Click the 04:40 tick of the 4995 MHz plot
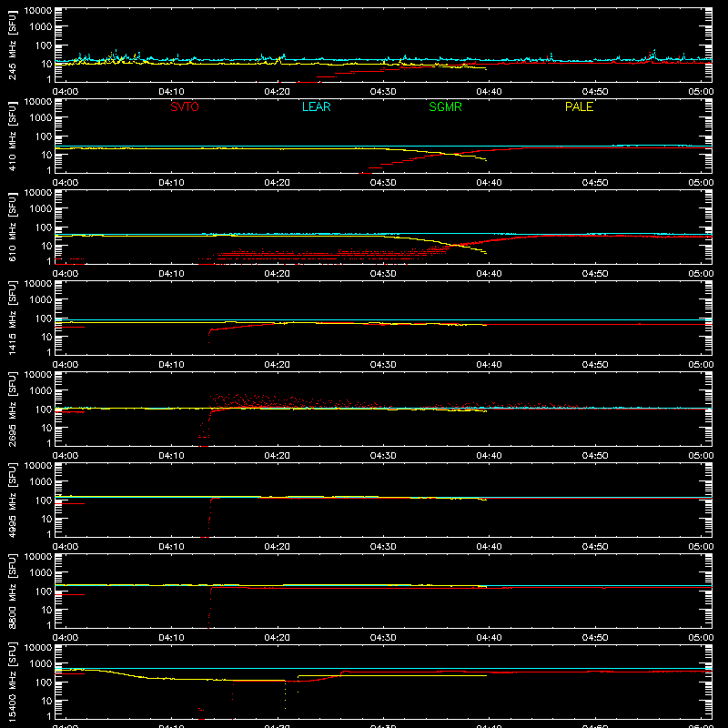Viewport: 728px width, 728px height. click(489, 547)
